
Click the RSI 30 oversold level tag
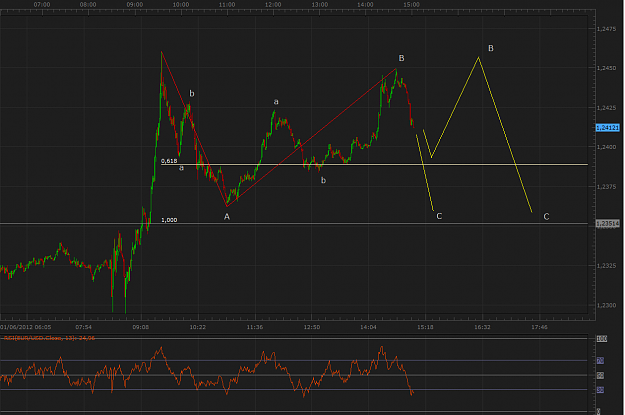(x=600, y=390)
